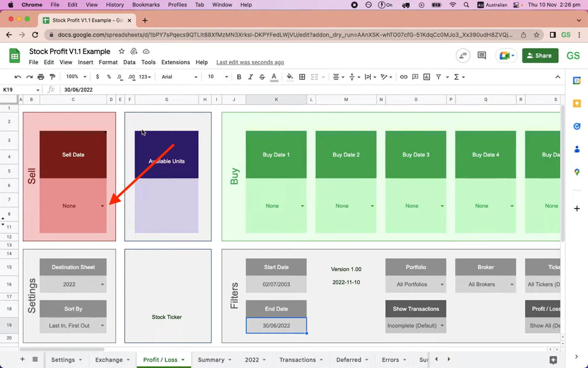Screen dimensions: 588x368
Task: Open the borders tool
Action: point(302,77)
